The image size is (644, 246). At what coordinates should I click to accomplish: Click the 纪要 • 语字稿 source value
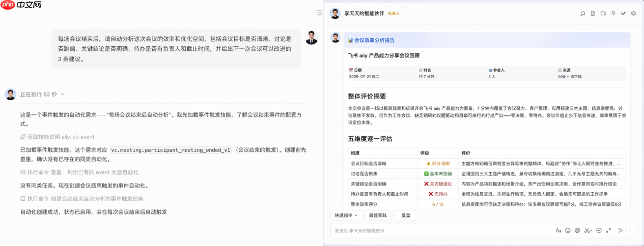click(570, 76)
